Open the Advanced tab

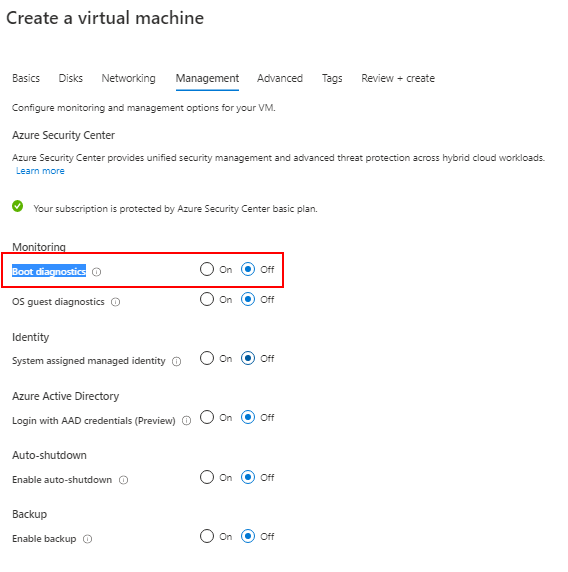pyautogui.click(x=280, y=78)
